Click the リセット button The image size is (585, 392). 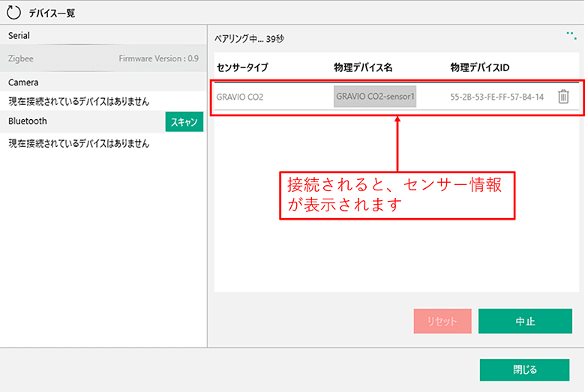442,321
